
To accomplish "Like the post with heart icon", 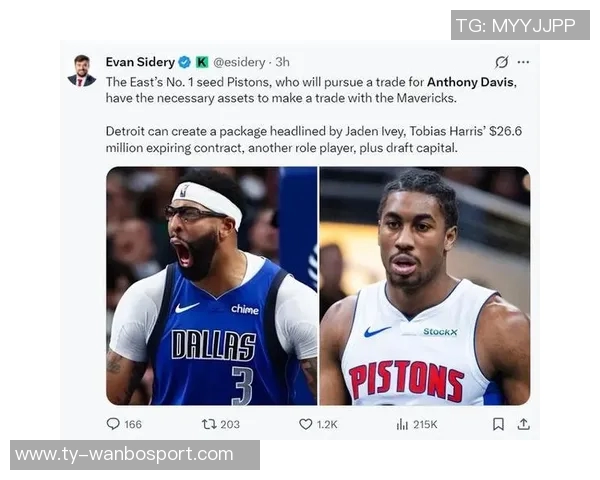I will (306, 424).
